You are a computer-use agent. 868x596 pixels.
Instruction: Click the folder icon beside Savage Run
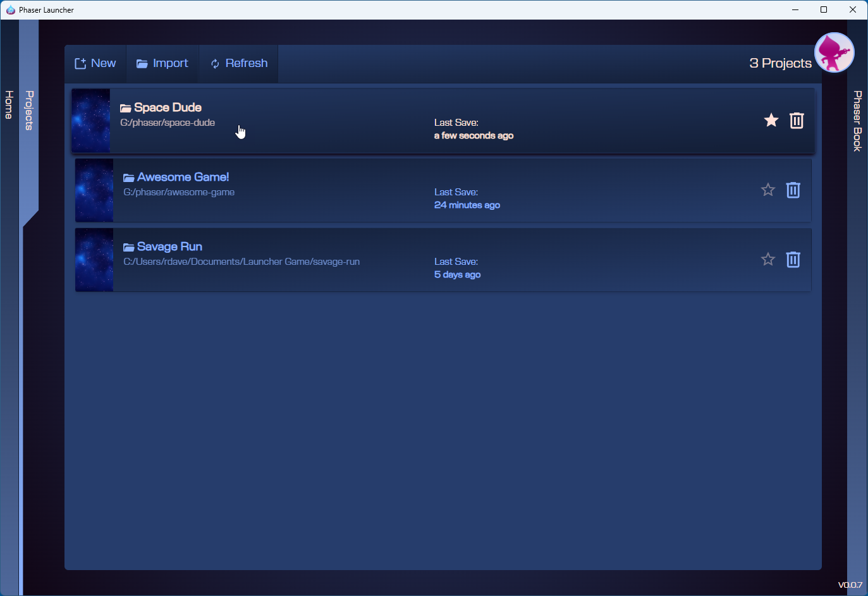[x=128, y=246]
